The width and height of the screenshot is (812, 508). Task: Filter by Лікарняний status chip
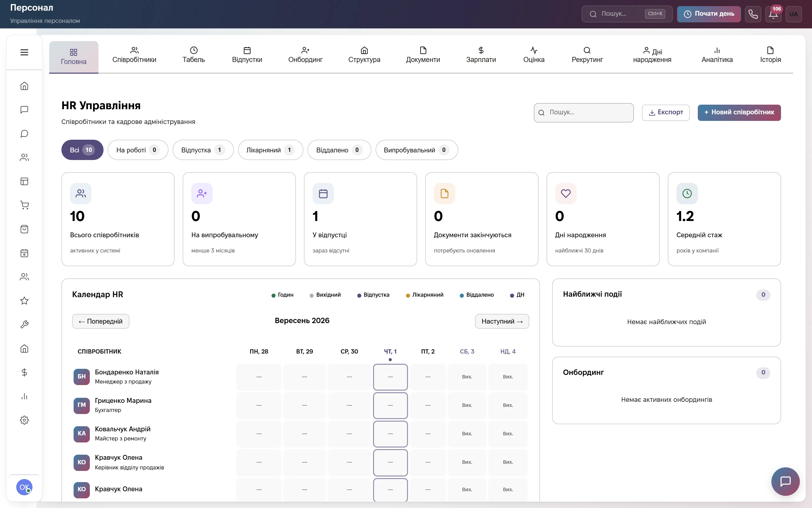click(270, 150)
